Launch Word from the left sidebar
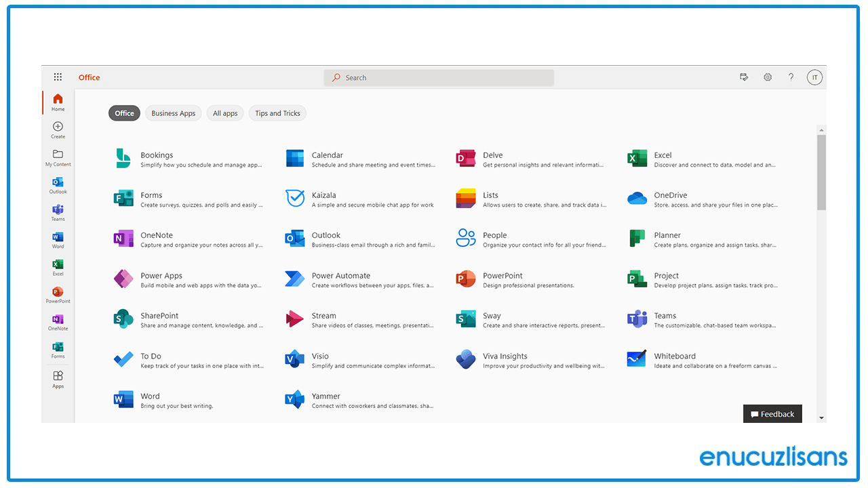868x488 pixels. pos(58,241)
